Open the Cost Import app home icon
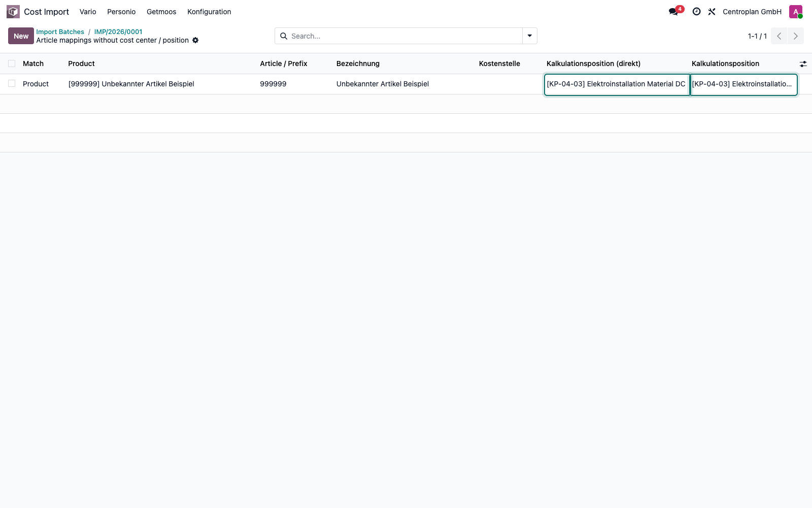The image size is (812, 508). click(13, 12)
